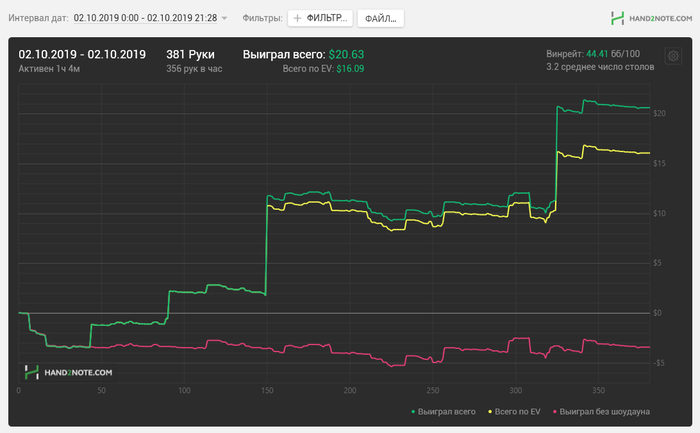Click the winrate value 44.41
Image resolution: width=700 pixels, height=433 pixels.
[597, 54]
